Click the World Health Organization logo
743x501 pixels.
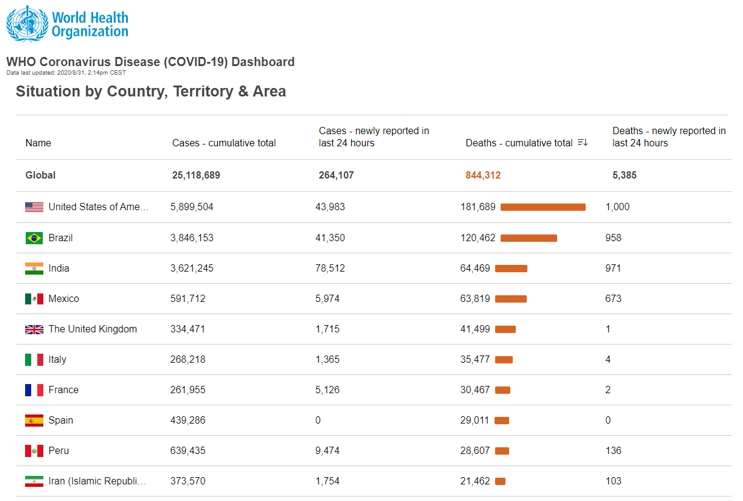coord(68,23)
